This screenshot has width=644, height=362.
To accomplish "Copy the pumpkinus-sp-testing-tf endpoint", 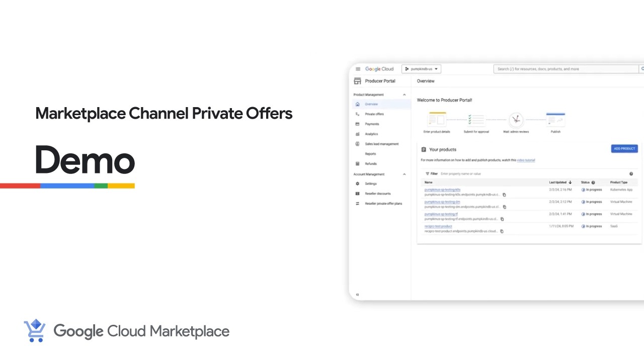I will pos(502,219).
